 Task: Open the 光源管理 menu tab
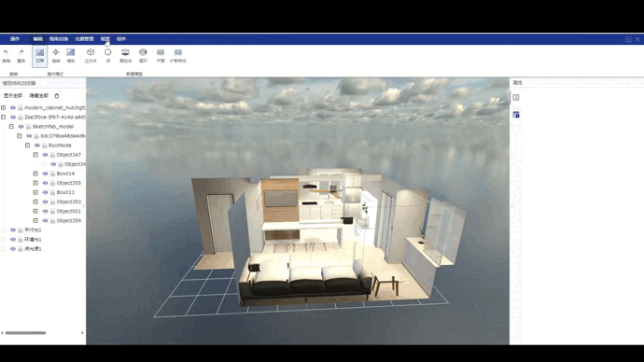coord(84,39)
